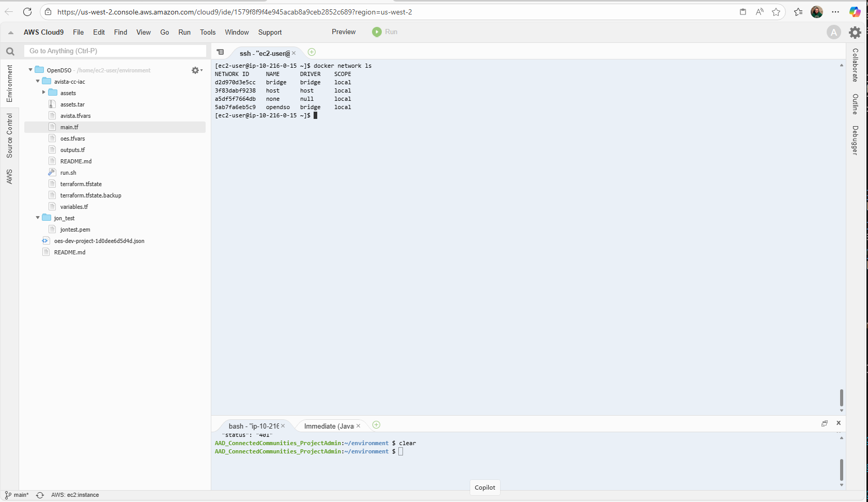Viewport: 868px width, 502px height.
Task: Close the bottom console panel
Action: point(839,423)
